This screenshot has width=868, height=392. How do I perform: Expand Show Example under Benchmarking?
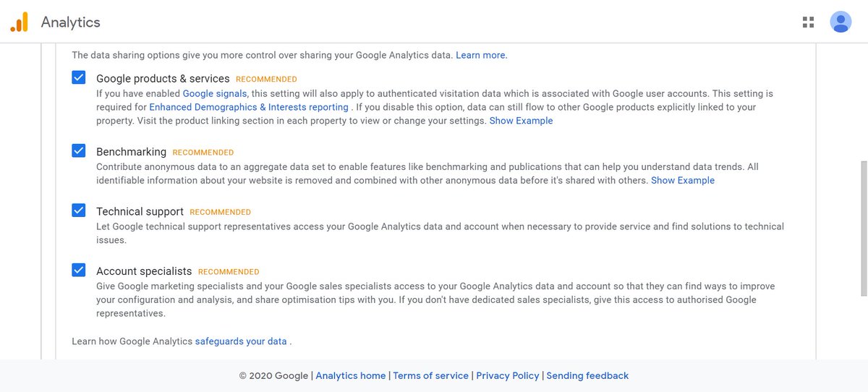point(682,180)
